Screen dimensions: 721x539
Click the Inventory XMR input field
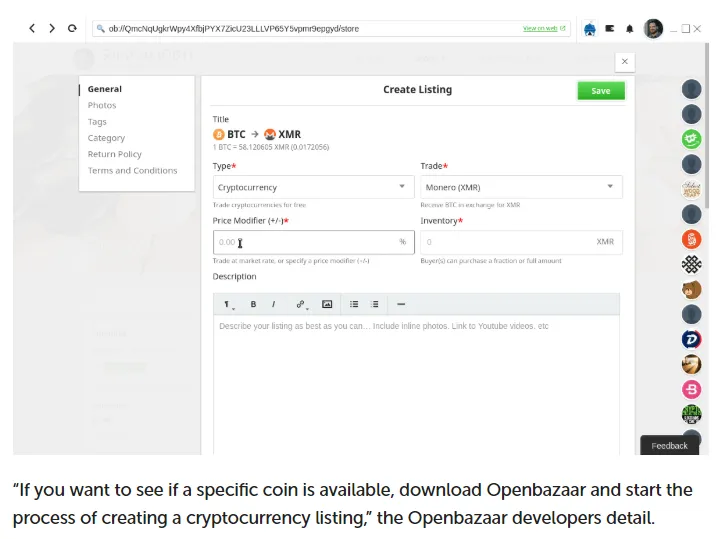(x=521, y=242)
